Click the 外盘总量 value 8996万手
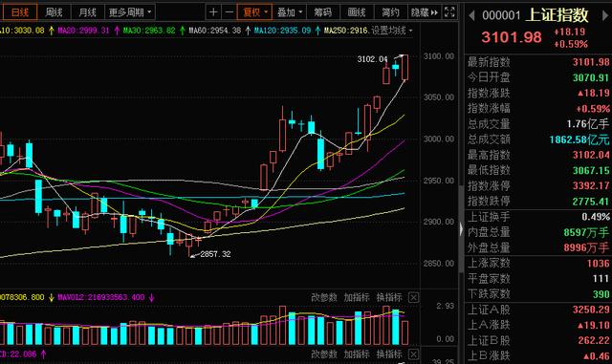Viewport: 612px width, 364px height. tap(586, 247)
